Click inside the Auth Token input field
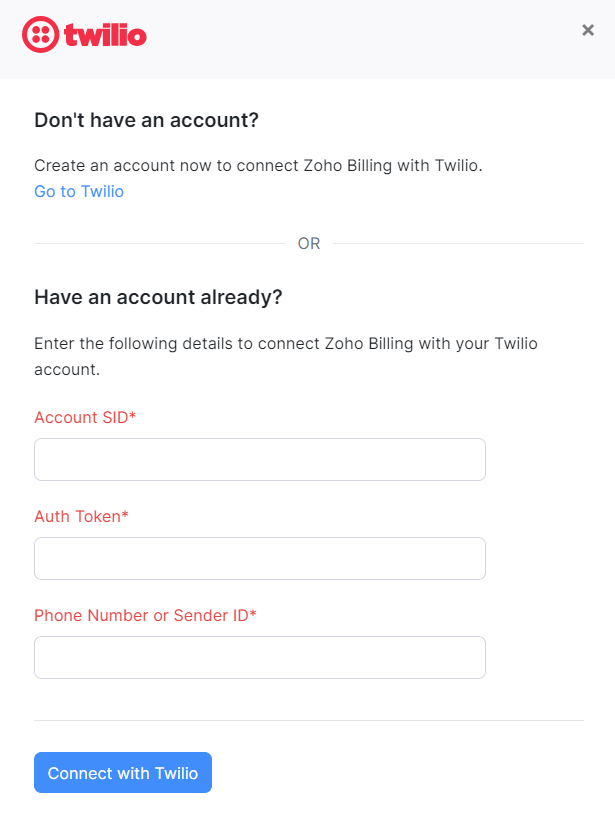 pos(259,558)
